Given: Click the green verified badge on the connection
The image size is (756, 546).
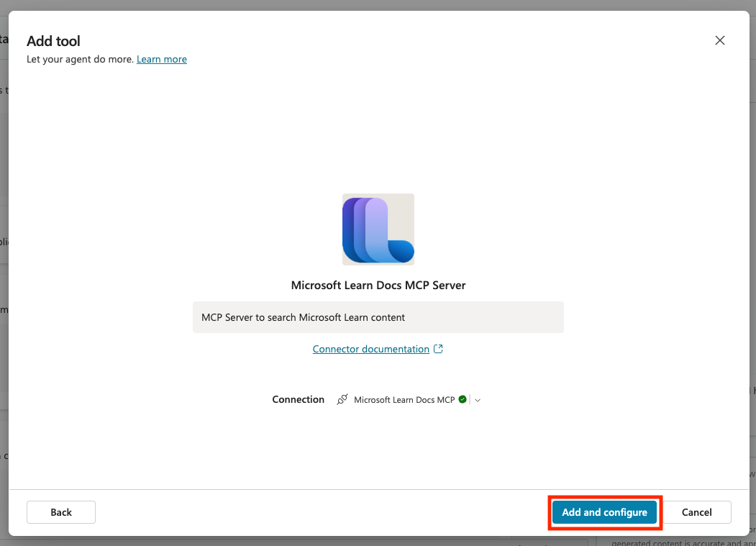Looking at the screenshot, I should point(461,399).
